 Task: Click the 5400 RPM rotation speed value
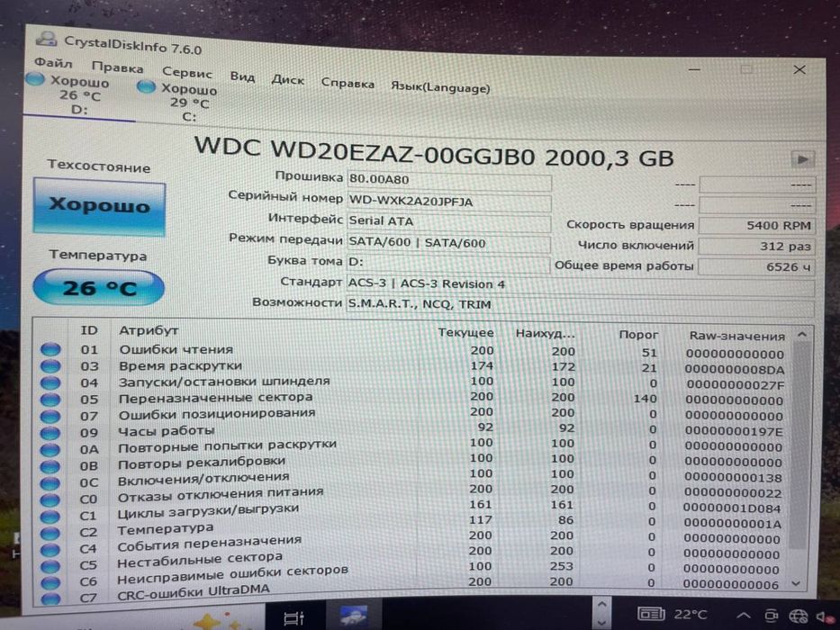click(x=757, y=226)
